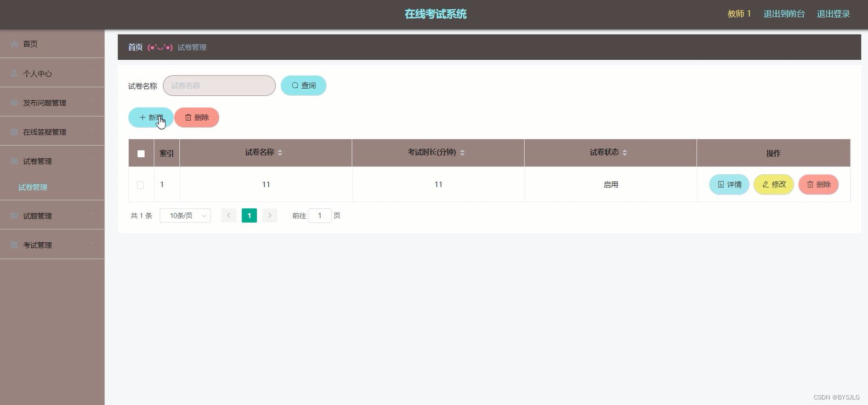Click the red 删除 button above the table
The width and height of the screenshot is (868, 405).
tap(197, 117)
